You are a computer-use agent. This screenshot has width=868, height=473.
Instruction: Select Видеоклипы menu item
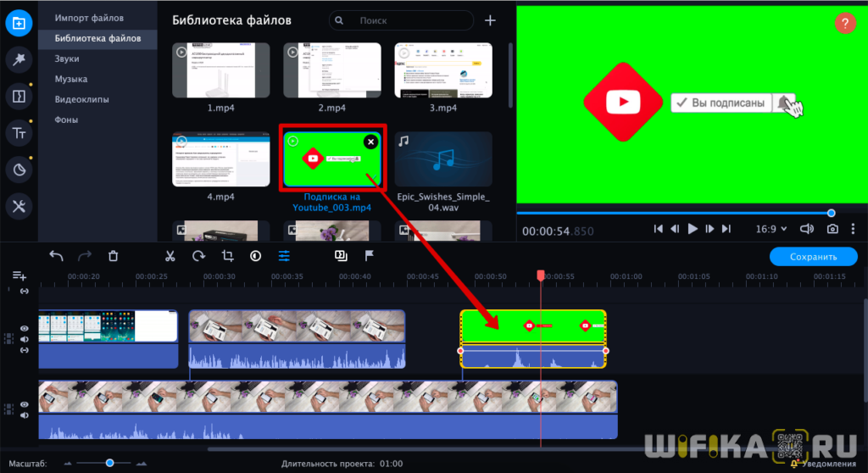(x=82, y=100)
